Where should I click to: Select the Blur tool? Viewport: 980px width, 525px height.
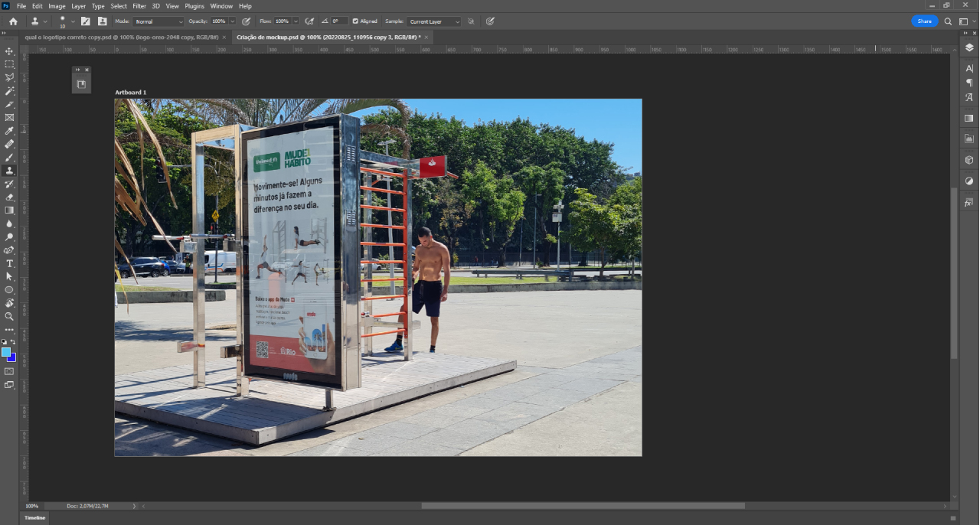[9, 223]
